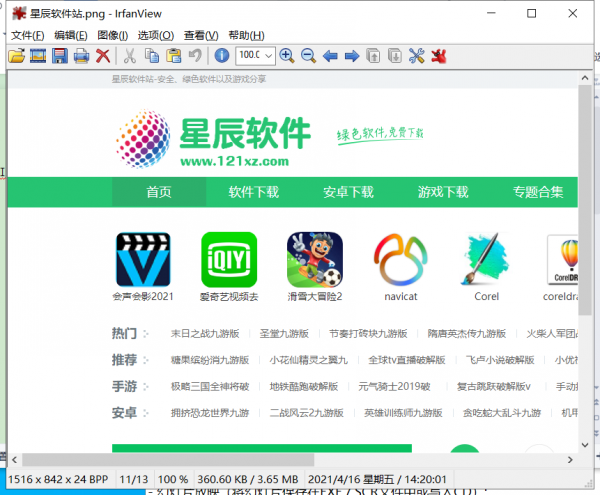600x495 pixels.
Task: Click the horizontal scrollbar right arrow
Action: pos(570,459)
